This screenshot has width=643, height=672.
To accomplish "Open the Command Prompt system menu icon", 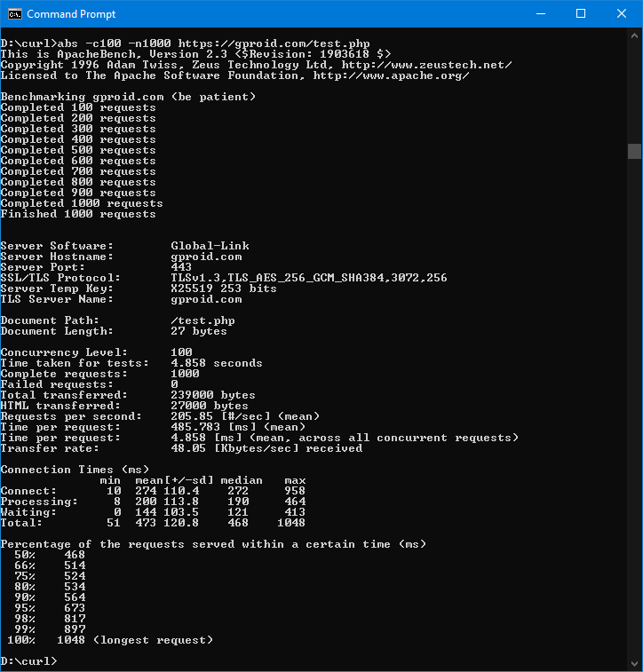I will (13, 13).
